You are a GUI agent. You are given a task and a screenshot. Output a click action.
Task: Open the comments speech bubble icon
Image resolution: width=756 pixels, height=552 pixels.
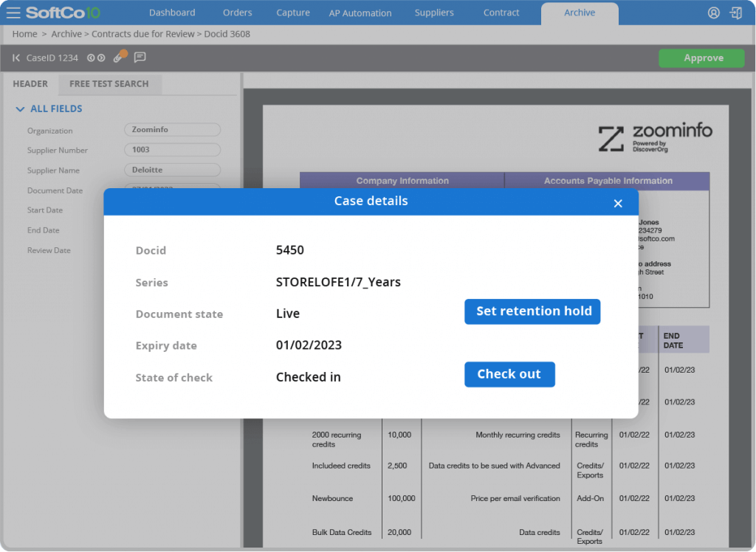140,58
